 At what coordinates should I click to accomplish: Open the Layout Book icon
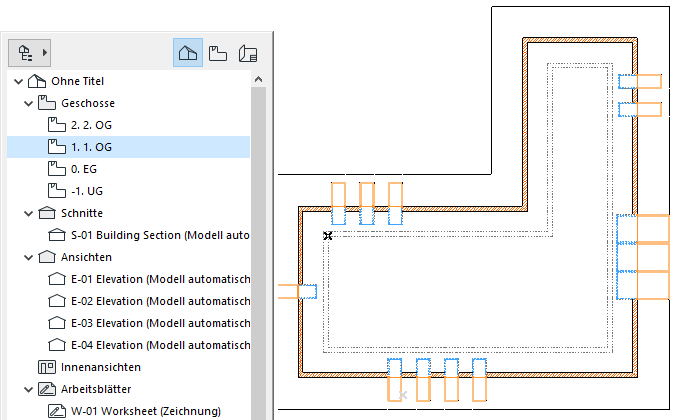(x=249, y=52)
